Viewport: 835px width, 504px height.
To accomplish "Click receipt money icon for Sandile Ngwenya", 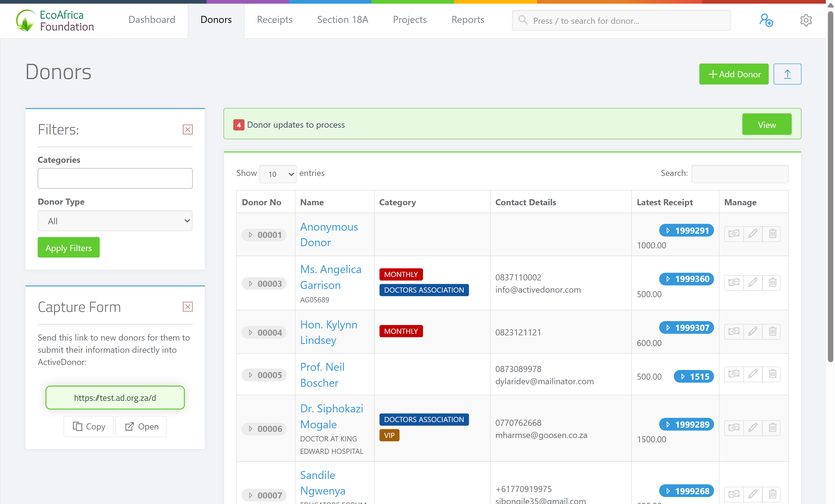I will (x=734, y=494).
